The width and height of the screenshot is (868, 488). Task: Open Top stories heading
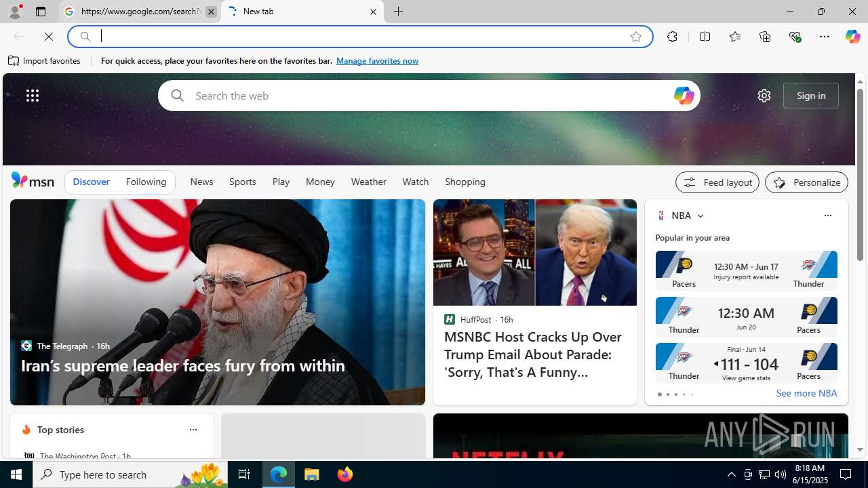pos(60,430)
